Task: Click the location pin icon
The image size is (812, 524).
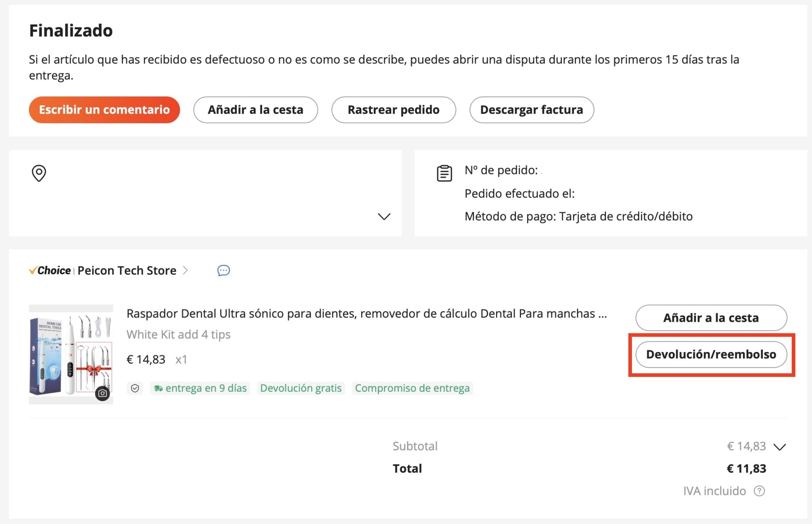Action: (x=39, y=173)
